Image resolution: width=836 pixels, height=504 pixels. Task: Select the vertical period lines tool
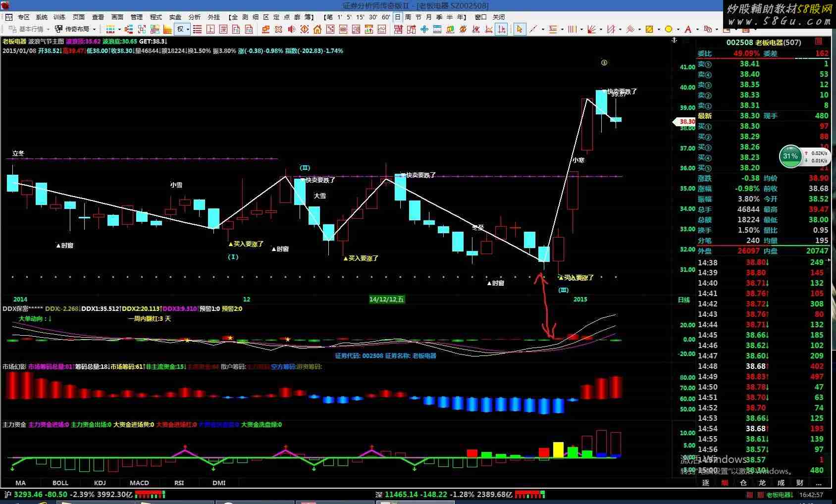click(x=572, y=29)
